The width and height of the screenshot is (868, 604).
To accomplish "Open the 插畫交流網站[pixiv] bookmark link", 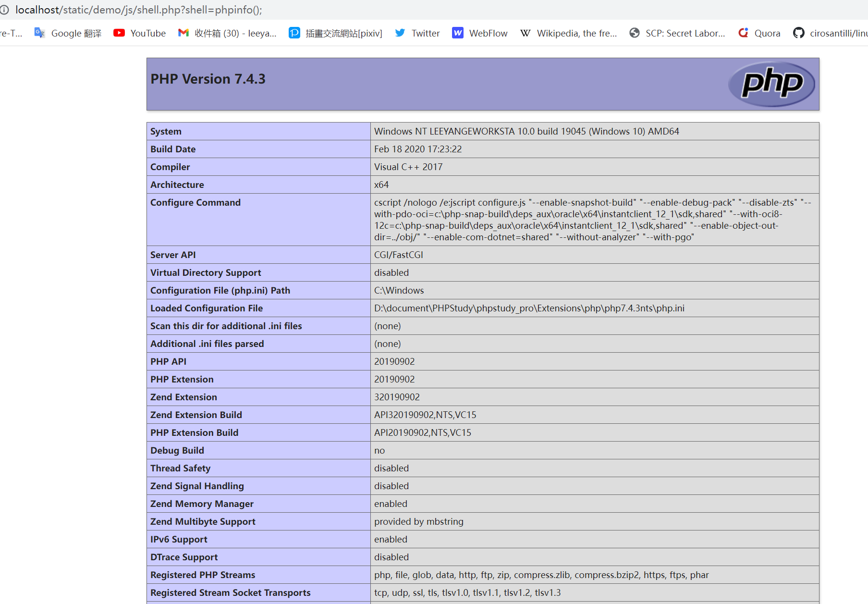I will point(343,33).
